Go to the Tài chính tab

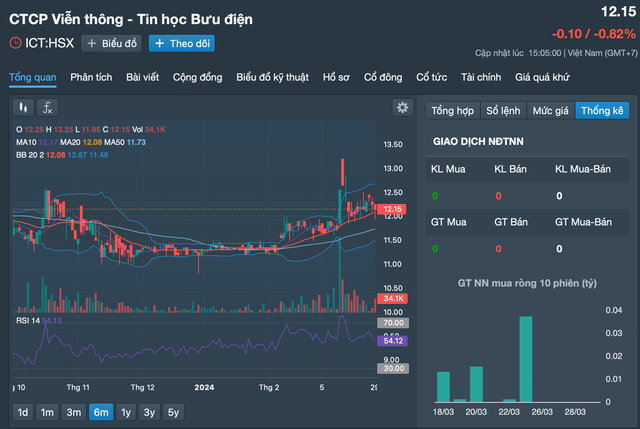(480, 77)
